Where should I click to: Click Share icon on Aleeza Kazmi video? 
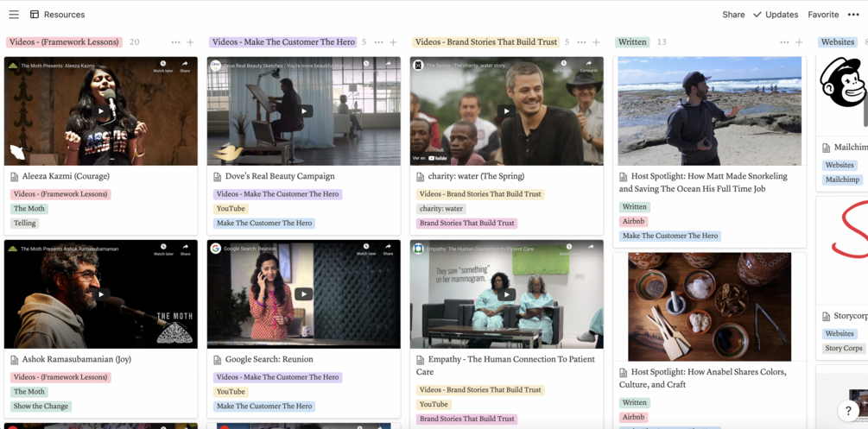tap(185, 66)
